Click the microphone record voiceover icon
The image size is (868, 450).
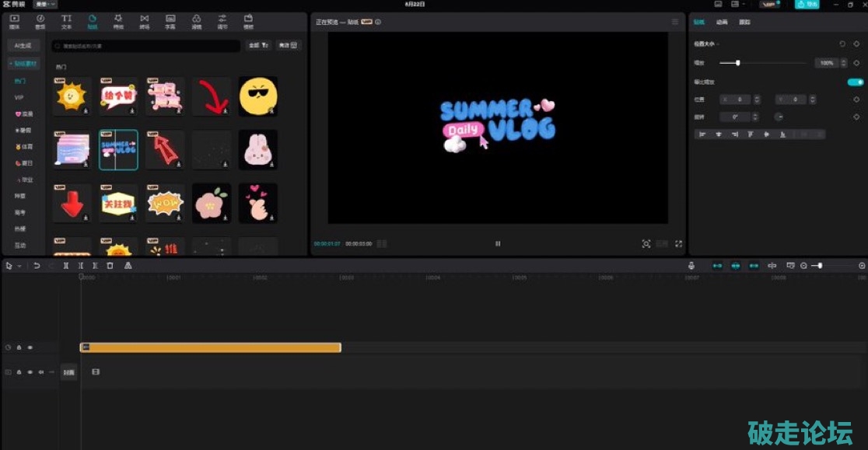click(691, 266)
